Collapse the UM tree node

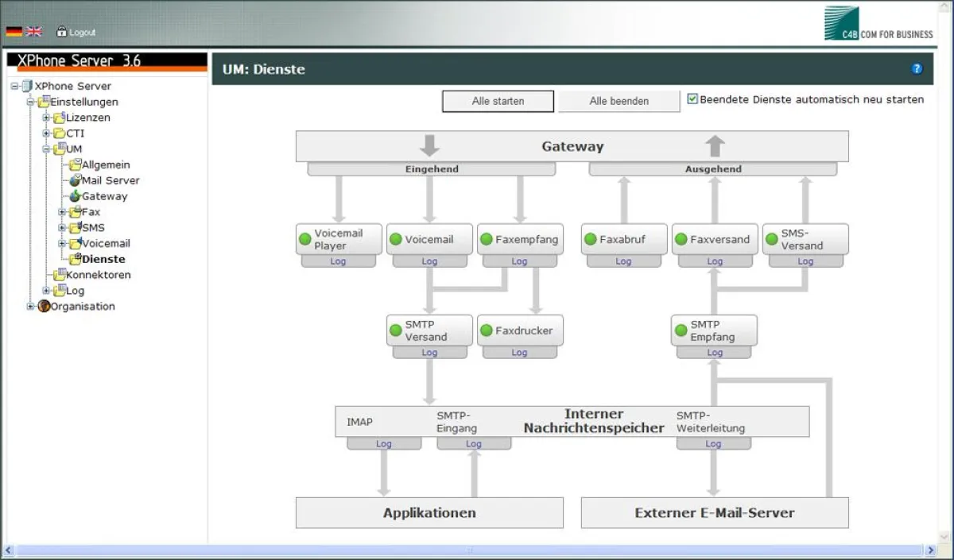coord(46,149)
